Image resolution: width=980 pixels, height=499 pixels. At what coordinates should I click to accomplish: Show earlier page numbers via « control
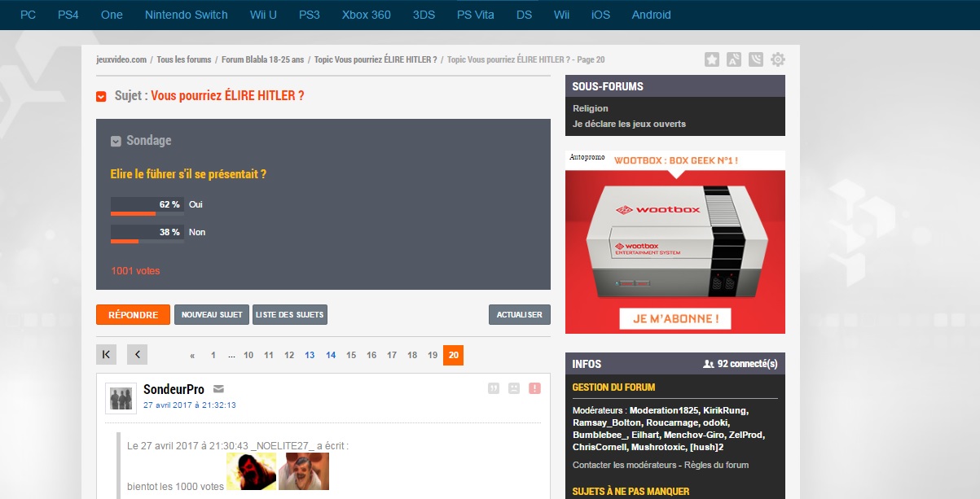click(192, 356)
